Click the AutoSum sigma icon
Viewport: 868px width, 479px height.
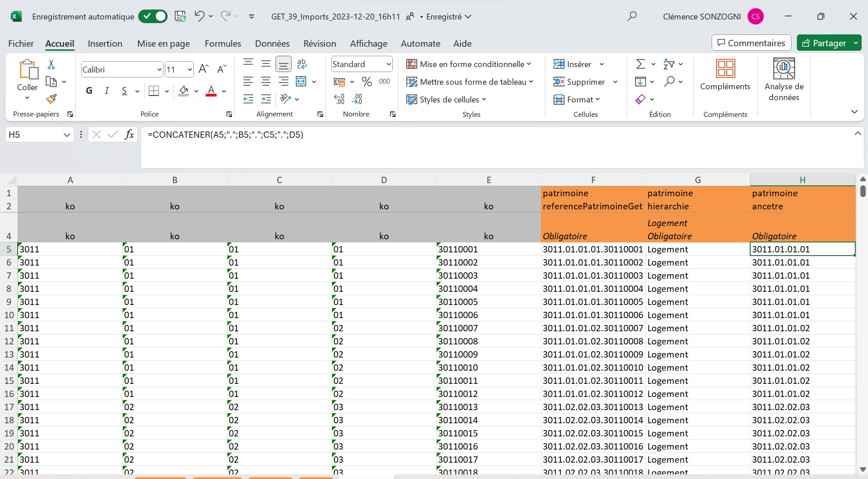point(640,64)
